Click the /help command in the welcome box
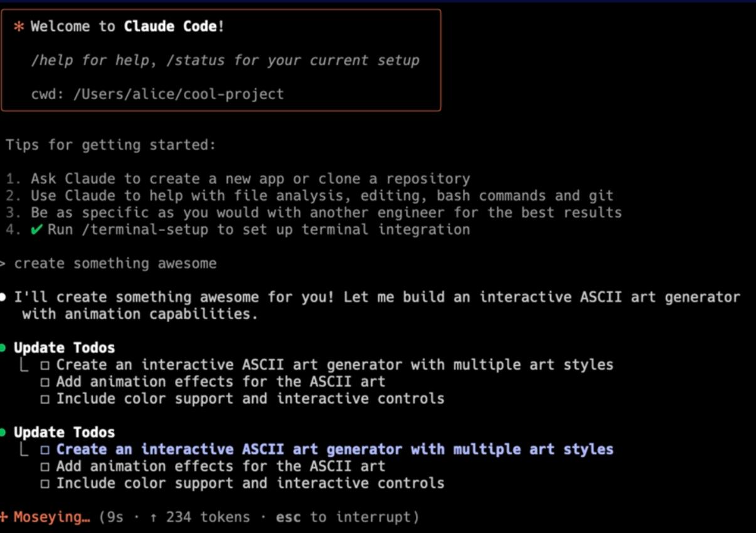756x533 pixels. coord(52,60)
